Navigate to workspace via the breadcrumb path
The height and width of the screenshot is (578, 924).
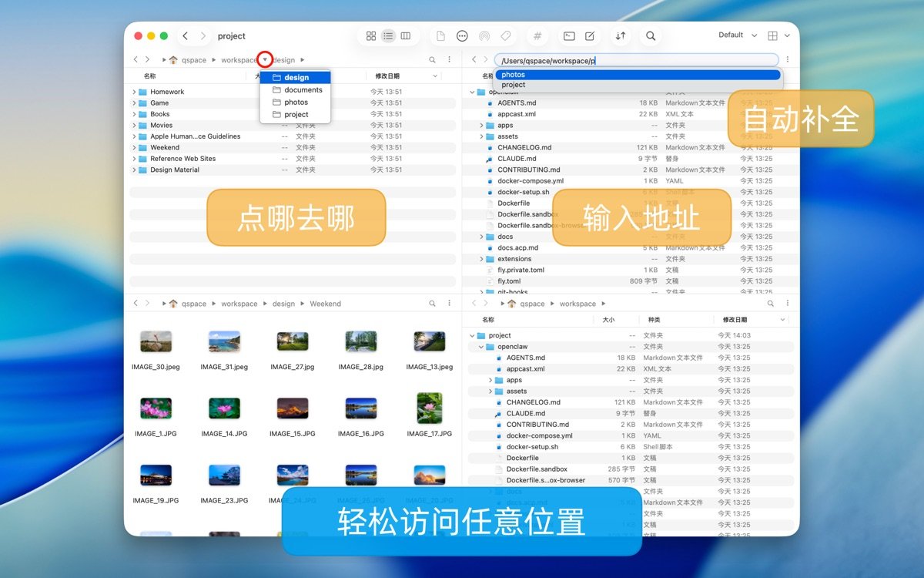pos(239,59)
